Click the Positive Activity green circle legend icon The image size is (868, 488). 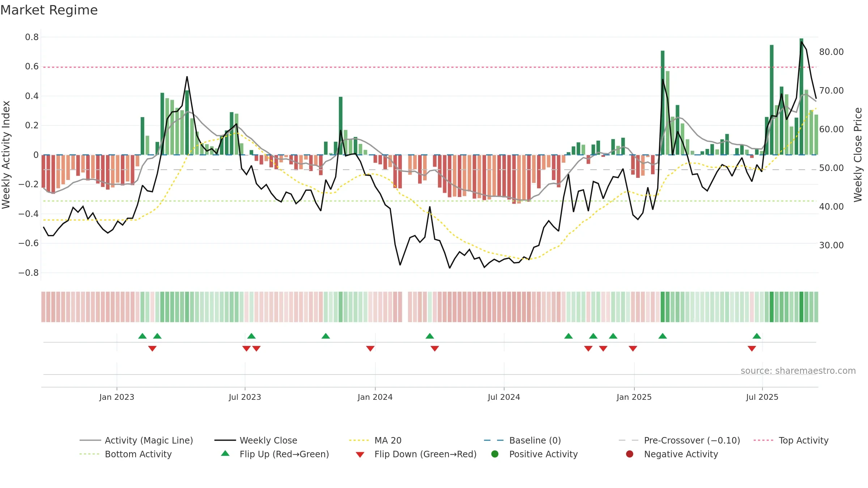coord(495,454)
